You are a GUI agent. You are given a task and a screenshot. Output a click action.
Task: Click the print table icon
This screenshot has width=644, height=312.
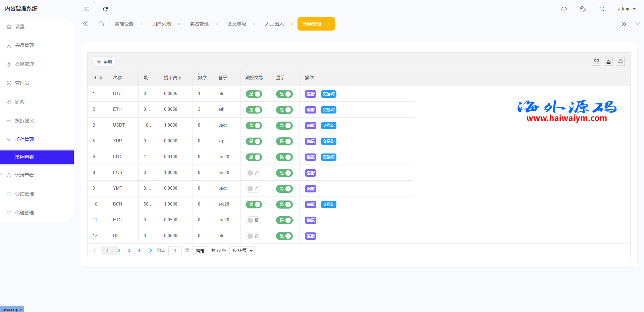(621, 62)
